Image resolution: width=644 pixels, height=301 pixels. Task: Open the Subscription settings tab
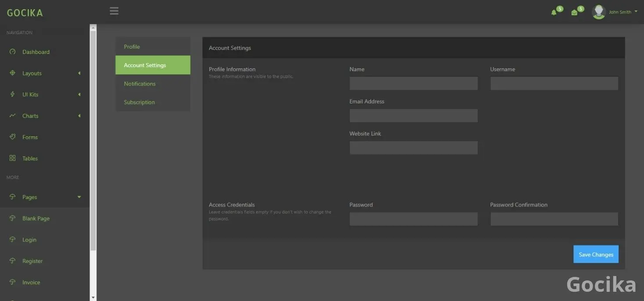139,102
